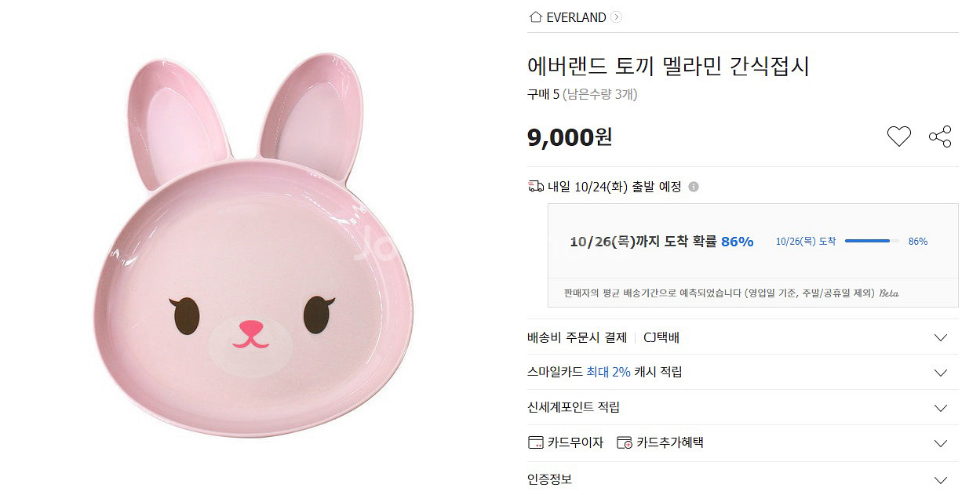Click the 카드추가혜택 text link
The image size is (980, 495).
[669, 442]
